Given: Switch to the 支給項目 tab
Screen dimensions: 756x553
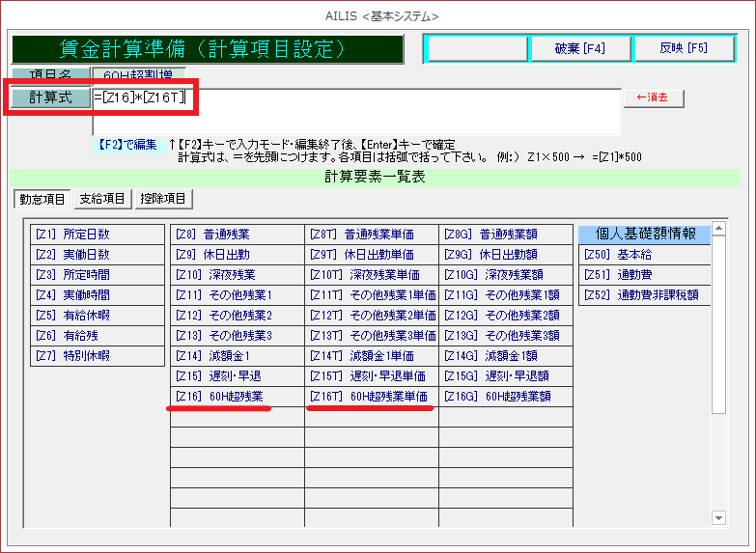Looking at the screenshot, I should point(102,199).
